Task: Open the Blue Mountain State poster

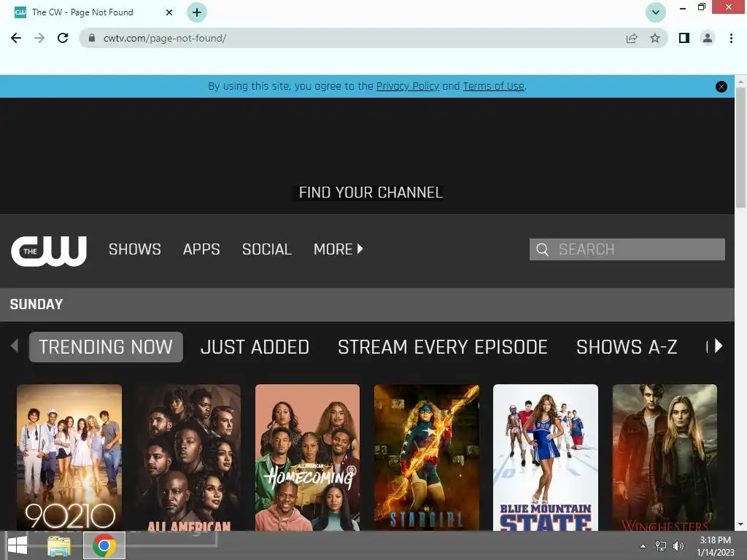Action: click(x=546, y=457)
